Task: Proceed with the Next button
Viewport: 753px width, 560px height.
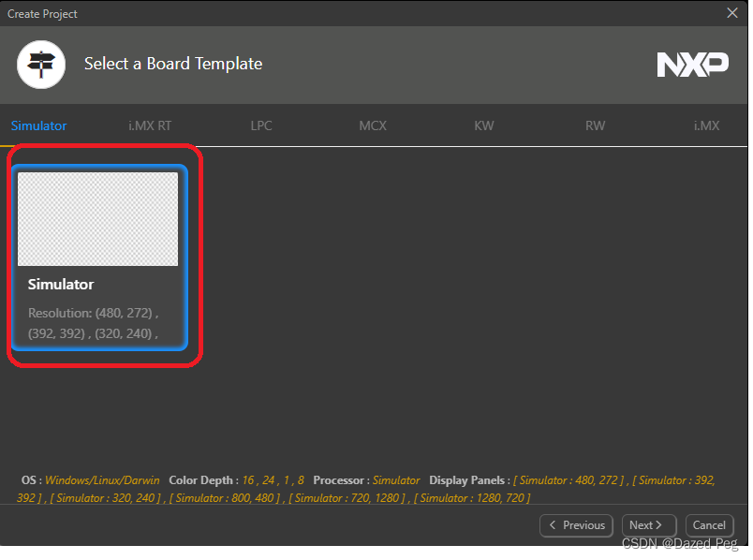Action: [649, 525]
